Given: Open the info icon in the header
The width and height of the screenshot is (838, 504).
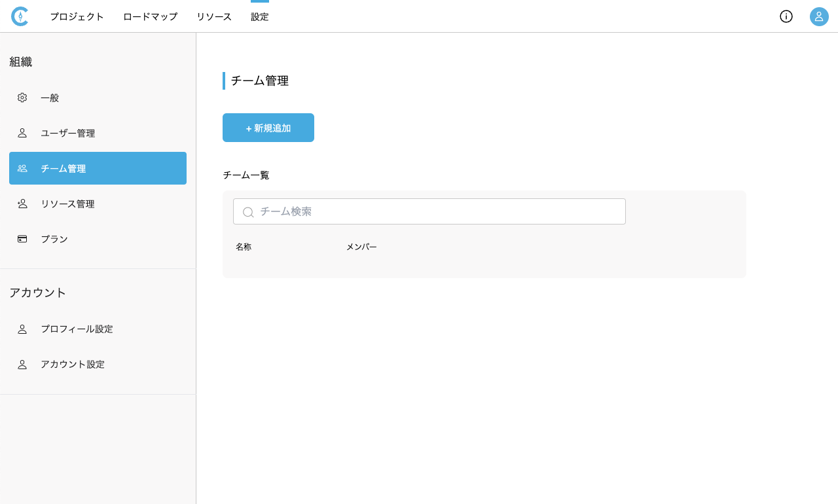Looking at the screenshot, I should coord(786,16).
